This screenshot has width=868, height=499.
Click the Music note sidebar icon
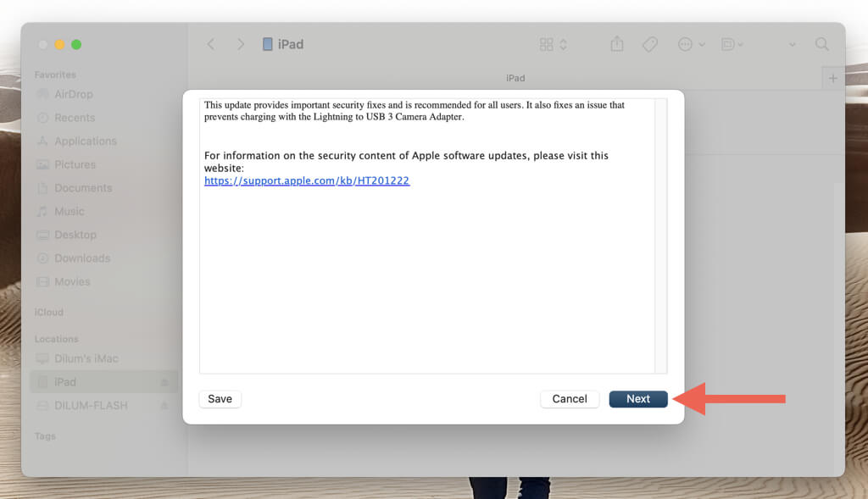coord(42,211)
